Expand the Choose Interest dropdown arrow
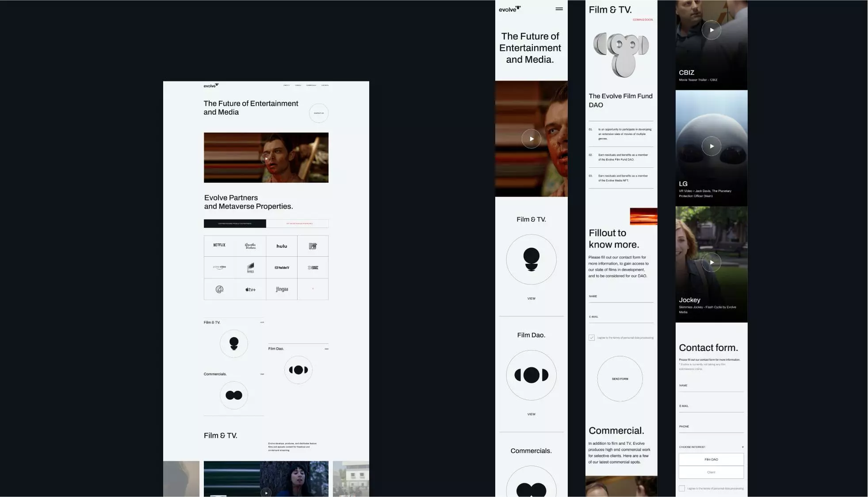Image resolution: width=868 pixels, height=497 pixels. (x=742, y=447)
